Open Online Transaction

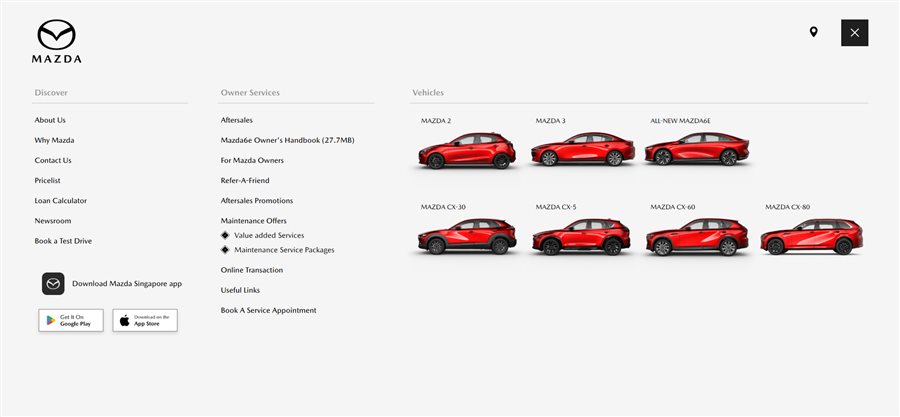[x=252, y=270]
